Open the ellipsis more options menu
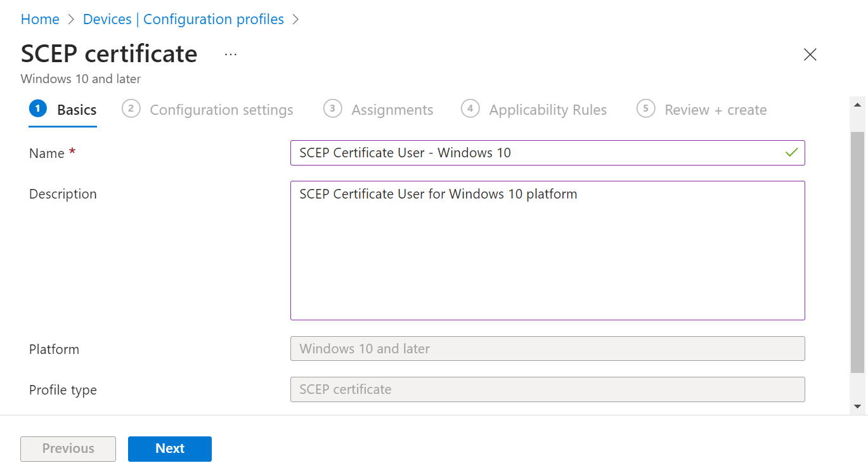This screenshot has height=470, width=868. tap(231, 55)
